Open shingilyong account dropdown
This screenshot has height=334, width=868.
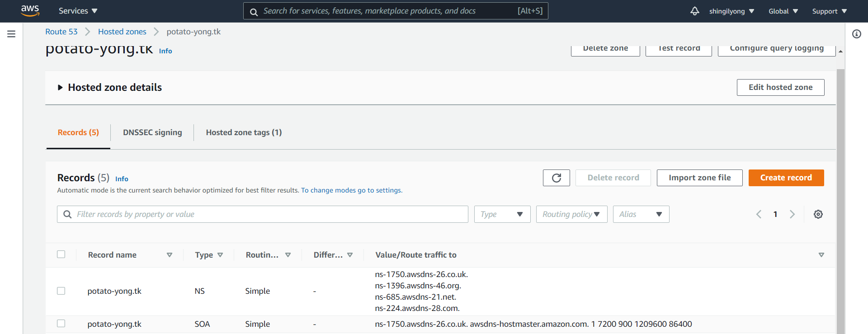point(731,11)
